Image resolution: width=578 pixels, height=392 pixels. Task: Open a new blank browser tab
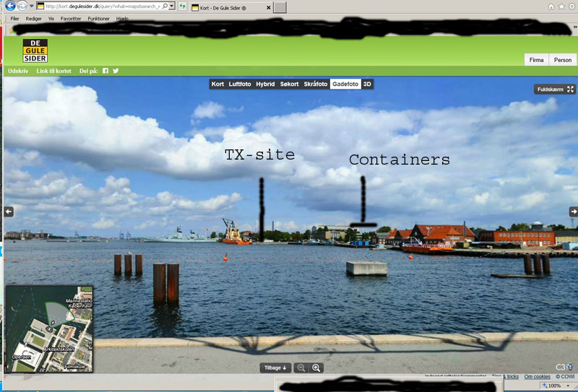tap(280, 7)
